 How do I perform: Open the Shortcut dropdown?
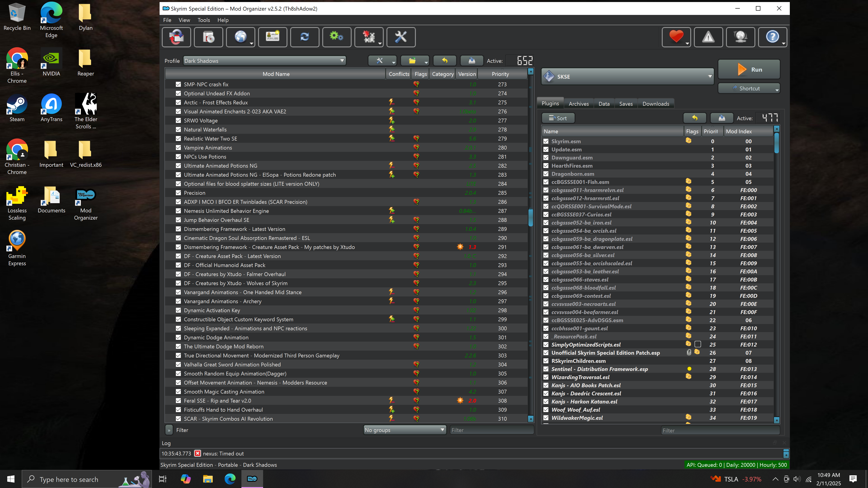pyautogui.click(x=749, y=88)
